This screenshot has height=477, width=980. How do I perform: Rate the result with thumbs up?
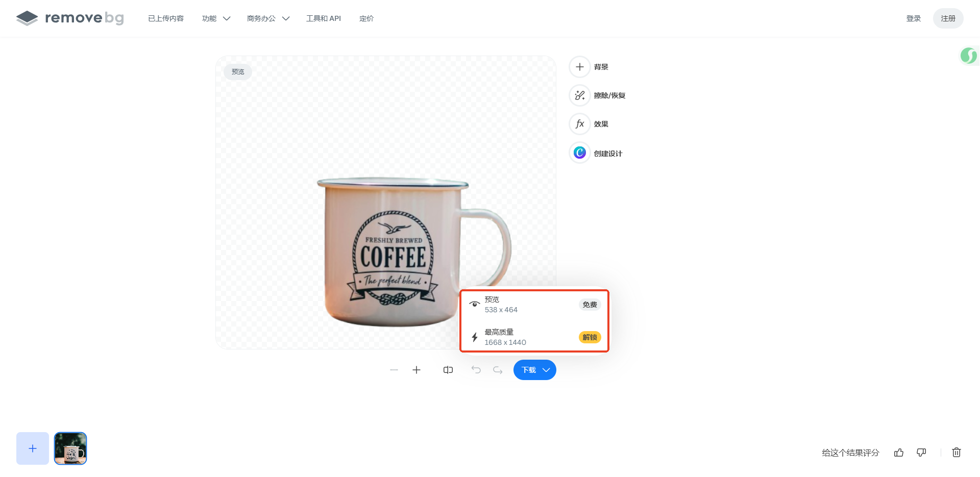(899, 453)
